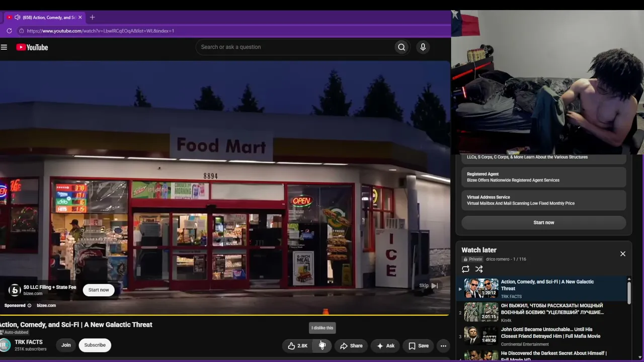
Task: Toggle shuffle playlist in Watch later
Action: (479, 269)
